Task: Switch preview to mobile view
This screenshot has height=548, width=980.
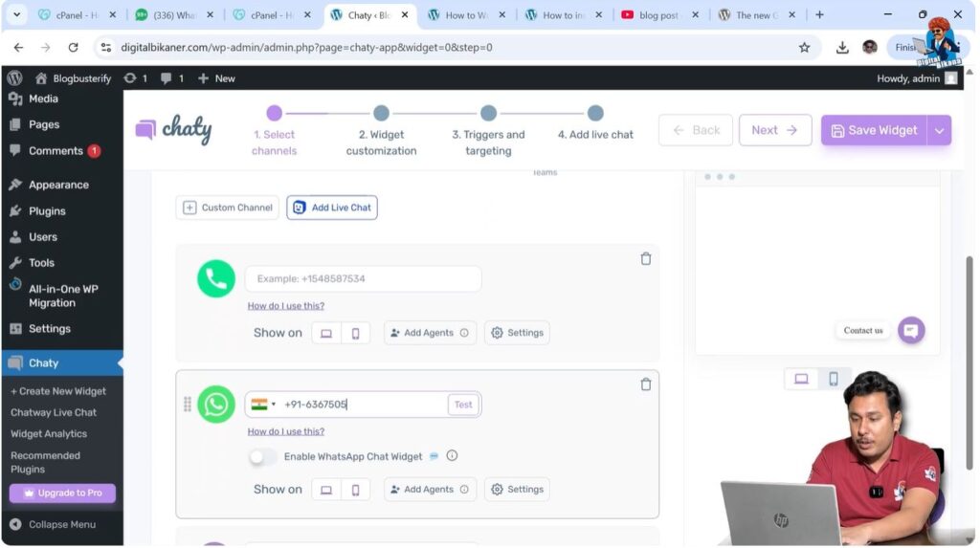Action: [x=833, y=379]
